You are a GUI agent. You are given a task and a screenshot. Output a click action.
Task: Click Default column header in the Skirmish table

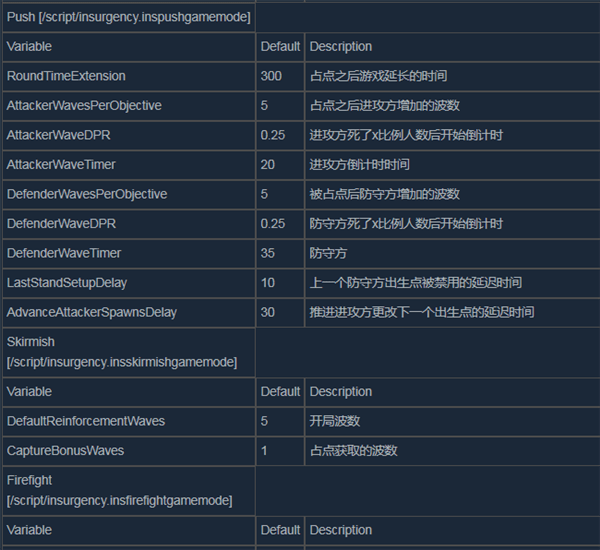coord(280,392)
